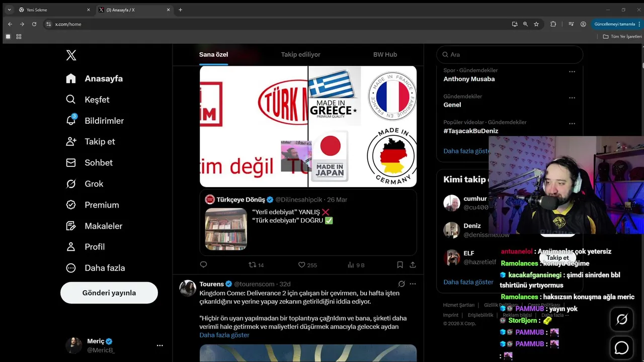Click Daha fazla göster under trends
The width and height of the screenshot is (644, 362).
click(x=466, y=151)
